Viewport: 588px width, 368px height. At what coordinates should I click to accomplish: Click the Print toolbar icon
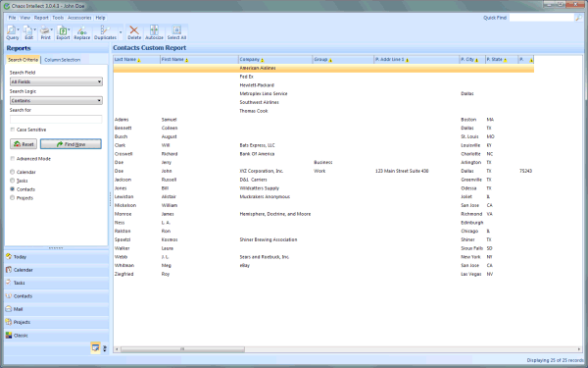click(x=45, y=32)
